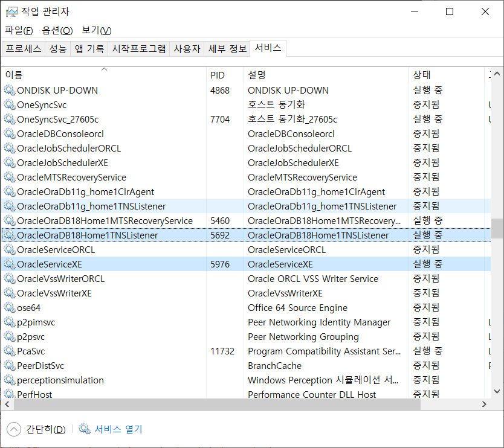Click the service icon of OracleOraDb11g_home1ClrAgent
The height and width of the screenshot is (448, 504).
pyautogui.click(x=10, y=191)
